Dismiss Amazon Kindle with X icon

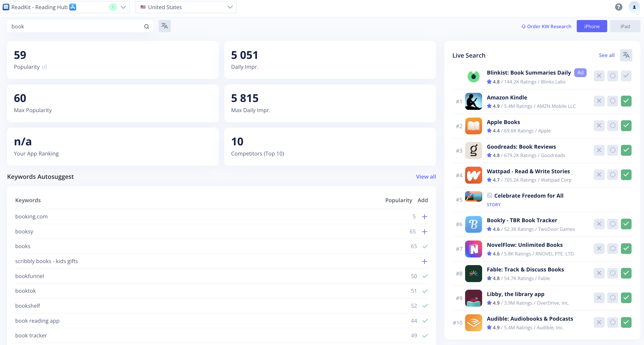(x=599, y=101)
